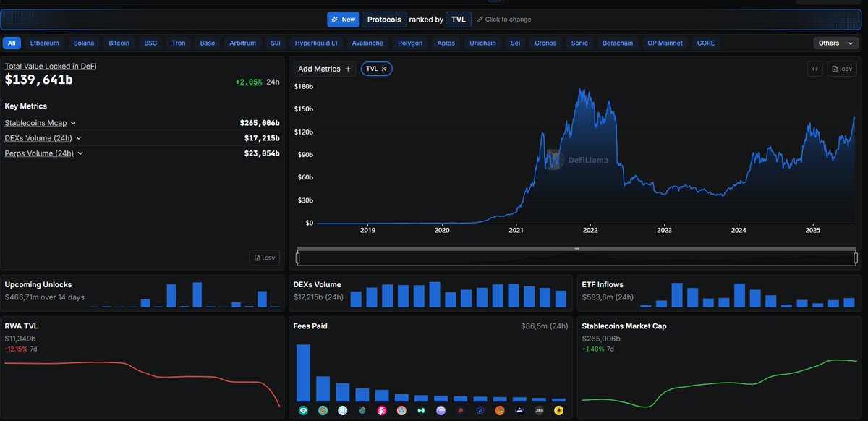The height and width of the screenshot is (421, 868).
Task: Open the Stablecoins Market Cap card title
Action: click(624, 326)
